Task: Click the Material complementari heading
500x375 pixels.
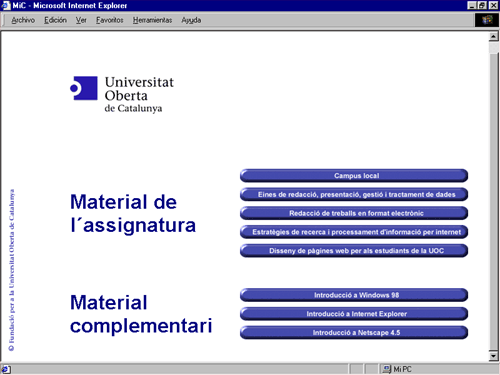Action: pos(141,314)
